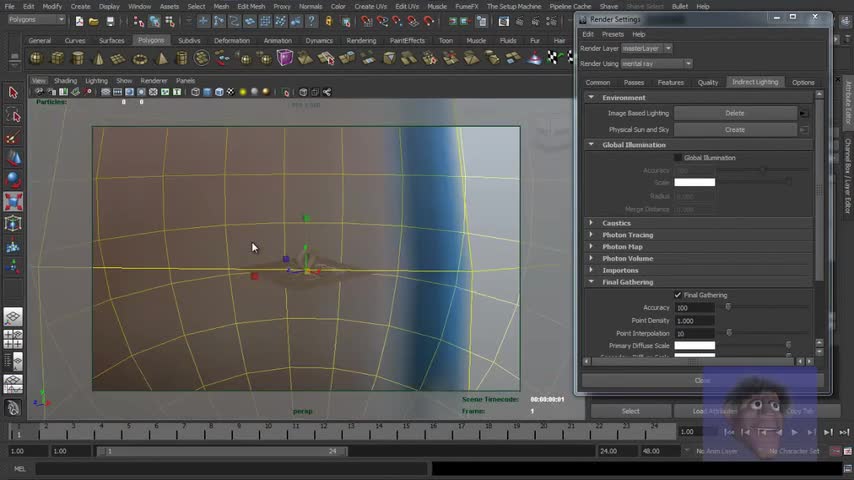Viewport: 854px width, 480px height.
Task: Activate the Lasso select tool
Action: pos(13,115)
